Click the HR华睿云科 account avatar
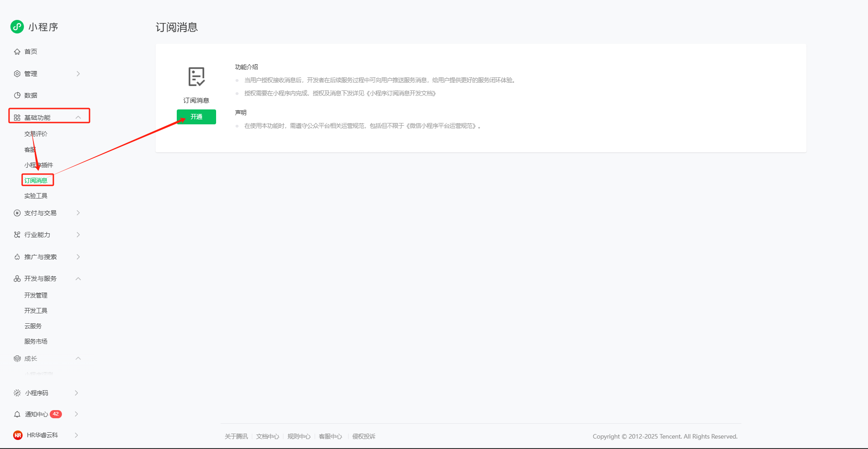 pyautogui.click(x=18, y=435)
